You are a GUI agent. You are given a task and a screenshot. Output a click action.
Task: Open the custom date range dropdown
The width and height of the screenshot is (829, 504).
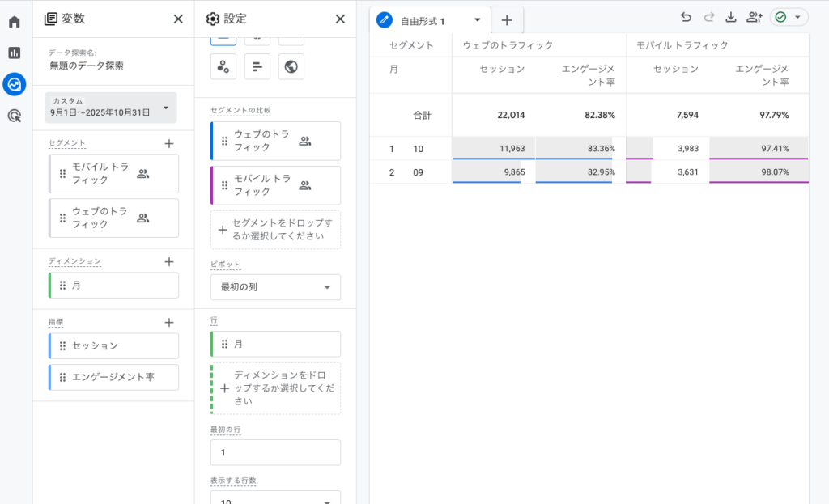[x=111, y=108]
